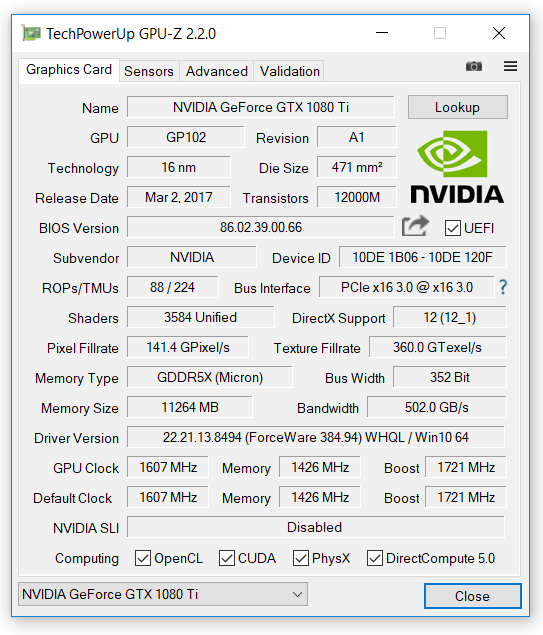The width and height of the screenshot is (543, 635).
Task: Toggle the UEFI checkbox
Action: click(452, 228)
